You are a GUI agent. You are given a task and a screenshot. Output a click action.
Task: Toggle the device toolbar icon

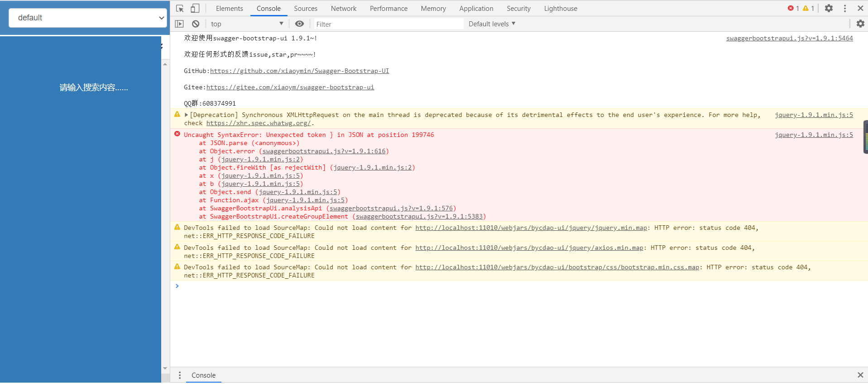pos(195,8)
